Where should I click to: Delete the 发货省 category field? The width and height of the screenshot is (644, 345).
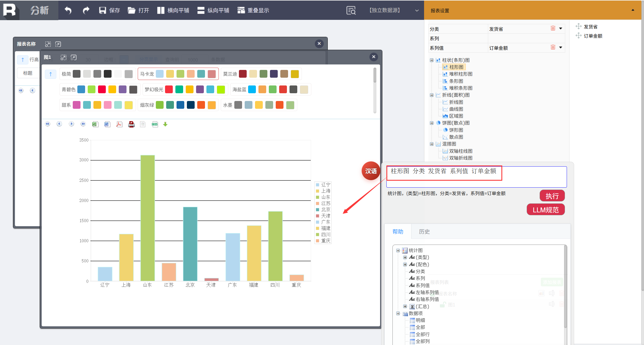tap(553, 28)
